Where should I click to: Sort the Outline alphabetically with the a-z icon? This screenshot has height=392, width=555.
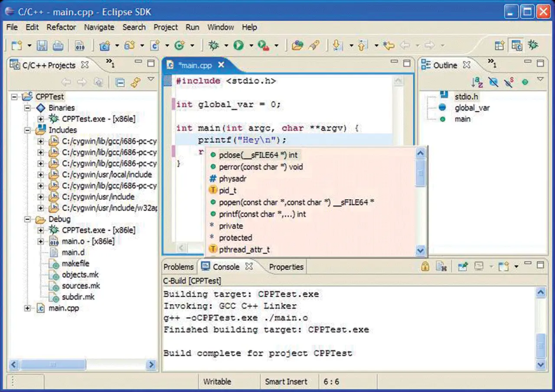[477, 82]
